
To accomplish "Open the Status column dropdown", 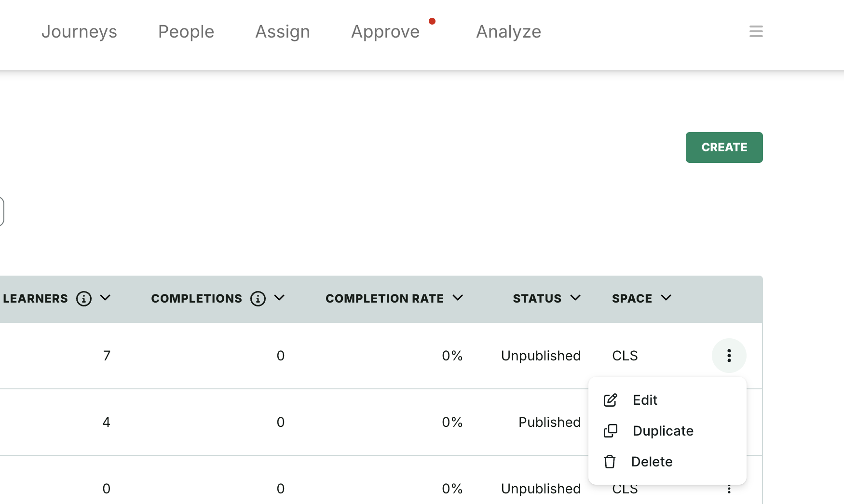I will pos(575,298).
